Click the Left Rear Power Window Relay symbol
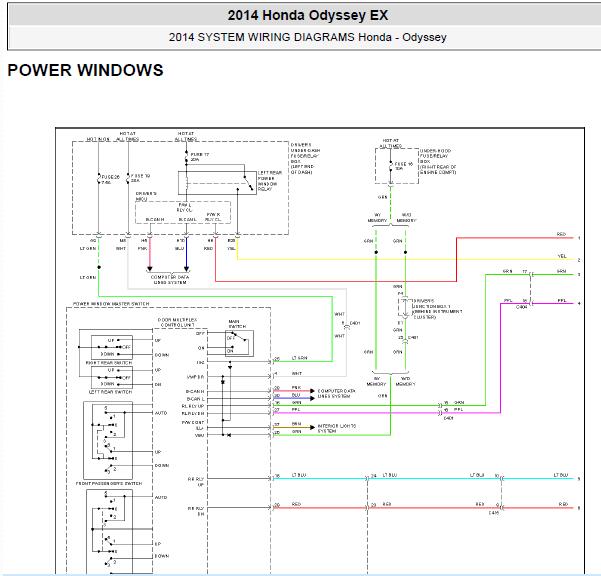Viewport: 601px width, 576px height. tap(217, 183)
